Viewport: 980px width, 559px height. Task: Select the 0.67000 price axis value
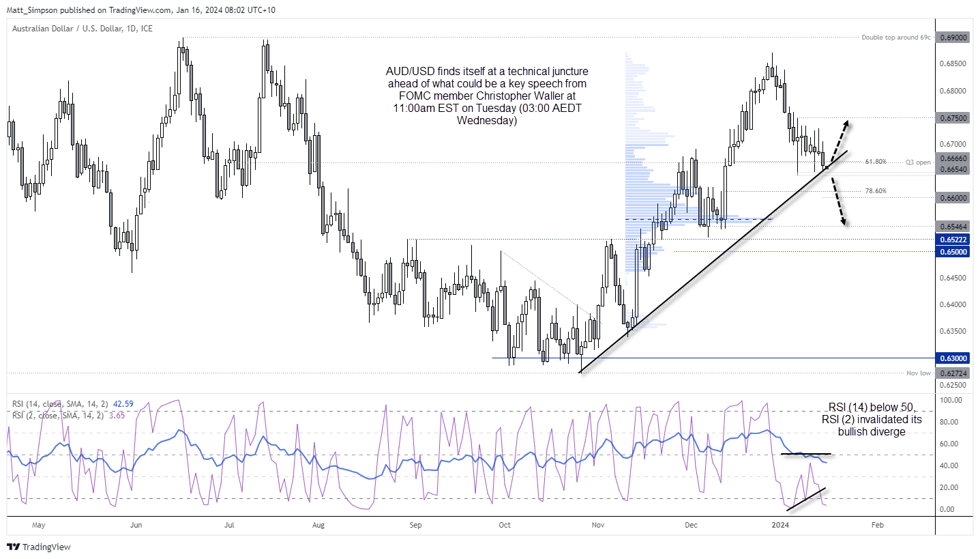pyautogui.click(x=953, y=144)
